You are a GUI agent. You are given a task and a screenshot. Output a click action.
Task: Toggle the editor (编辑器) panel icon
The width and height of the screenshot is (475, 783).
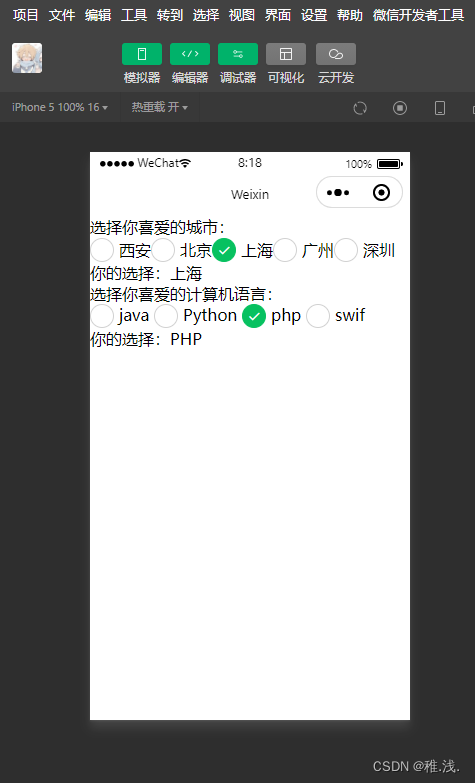click(x=190, y=54)
